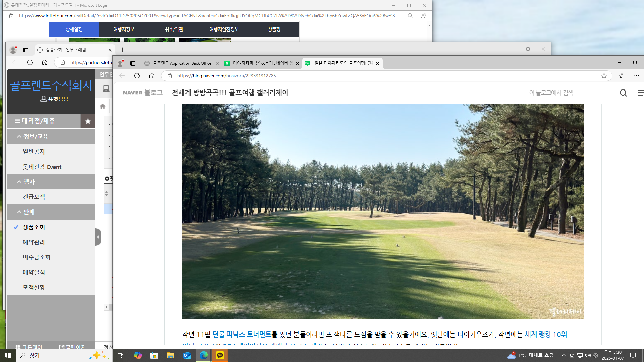Viewport: 644px width, 362px height.
Task: Select 상품평 tab in Lottetour window
Action: (274, 29)
